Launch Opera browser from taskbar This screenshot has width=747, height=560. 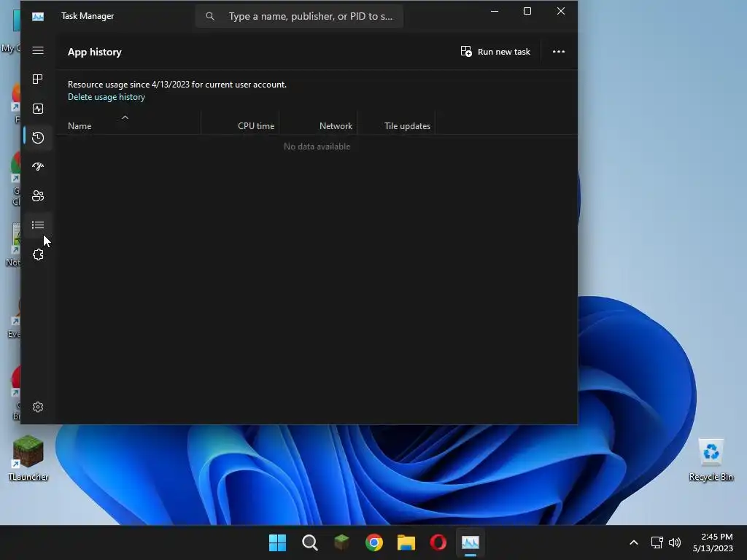[x=438, y=542]
